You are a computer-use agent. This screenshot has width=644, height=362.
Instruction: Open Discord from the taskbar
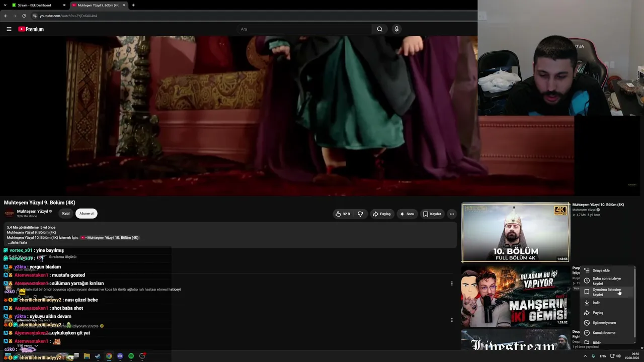pyautogui.click(x=120, y=356)
